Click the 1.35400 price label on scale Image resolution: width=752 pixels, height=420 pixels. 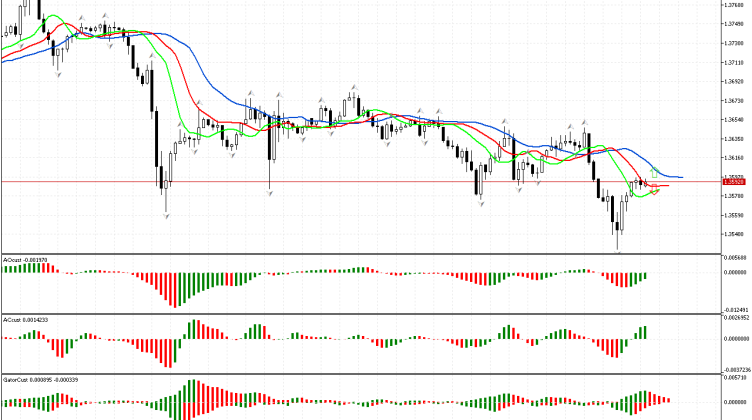pyautogui.click(x=738, y=235)
